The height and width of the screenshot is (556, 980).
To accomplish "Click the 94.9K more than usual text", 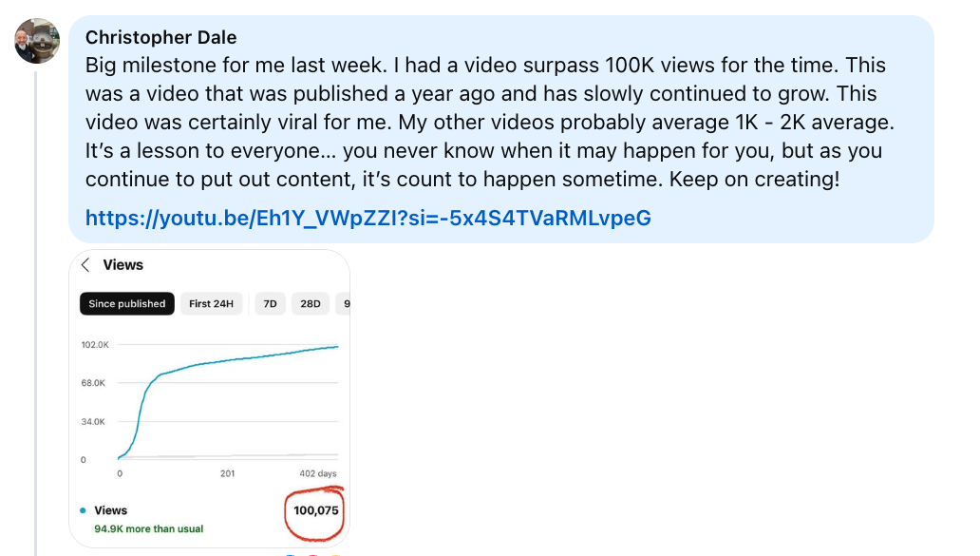I will 148,528.
